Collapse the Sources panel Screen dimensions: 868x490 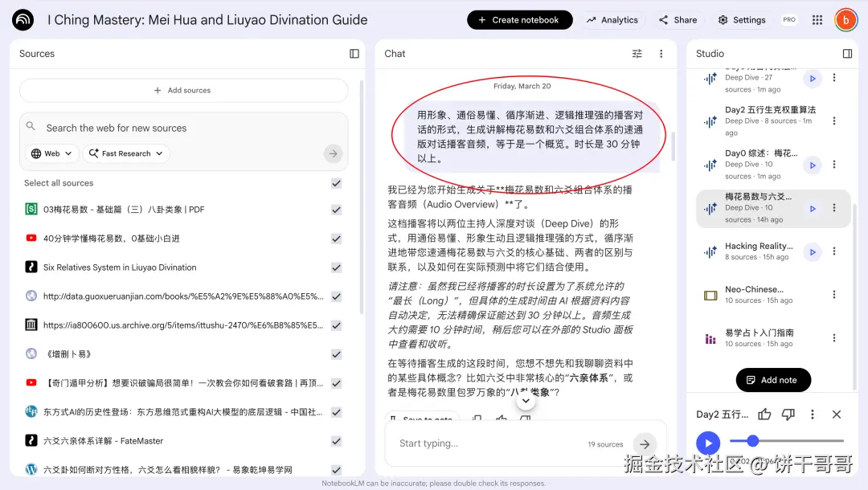pos(354,54)
